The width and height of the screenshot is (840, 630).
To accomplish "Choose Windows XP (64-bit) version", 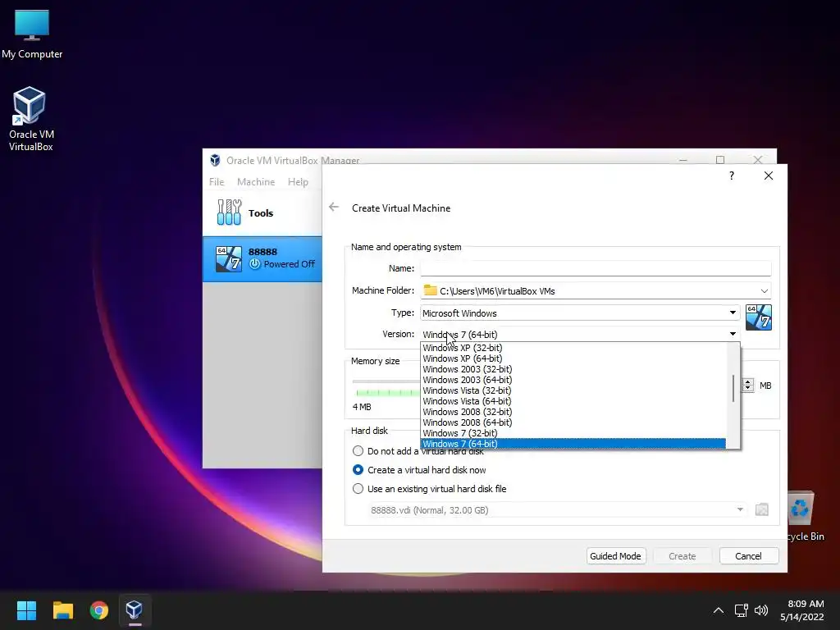I will [573, 358].
